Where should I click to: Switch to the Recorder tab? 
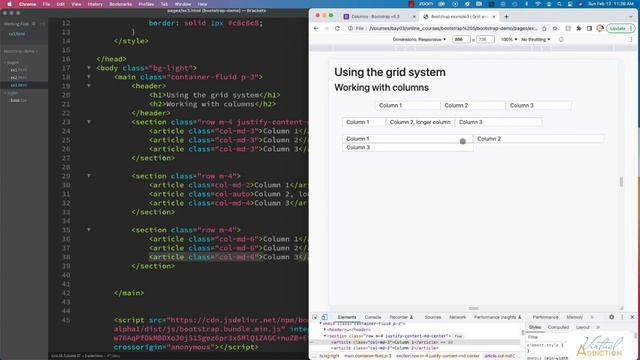[x=401, y=317]
